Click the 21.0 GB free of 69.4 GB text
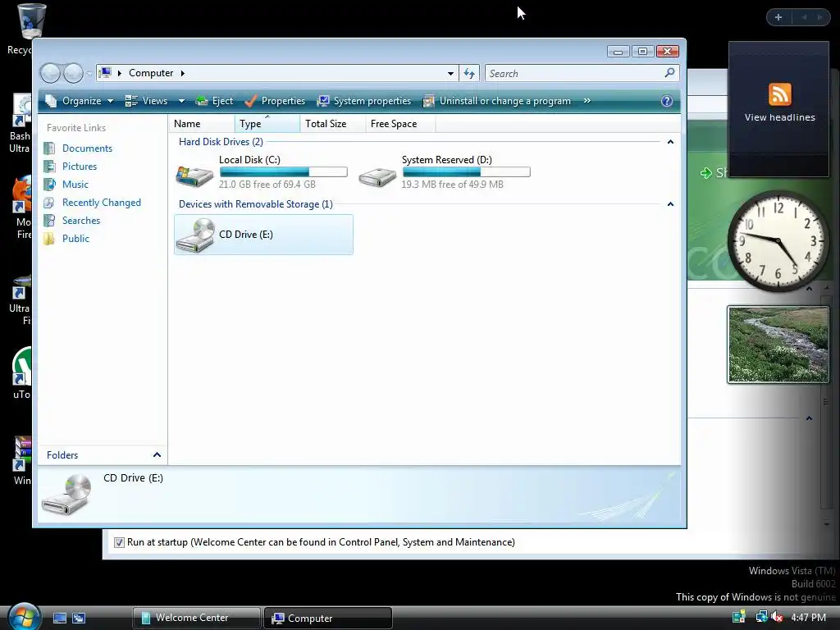Viewport: 840px width, 630px height. pyautogui.click(x=267, y=185)
